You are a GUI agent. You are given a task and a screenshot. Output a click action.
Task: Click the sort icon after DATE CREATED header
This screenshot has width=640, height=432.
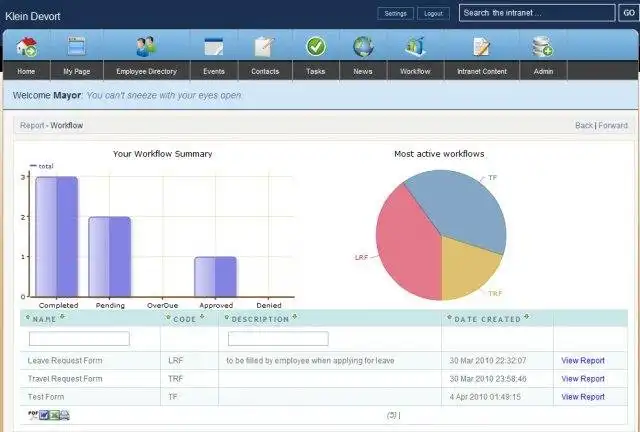tap(527, 316)
